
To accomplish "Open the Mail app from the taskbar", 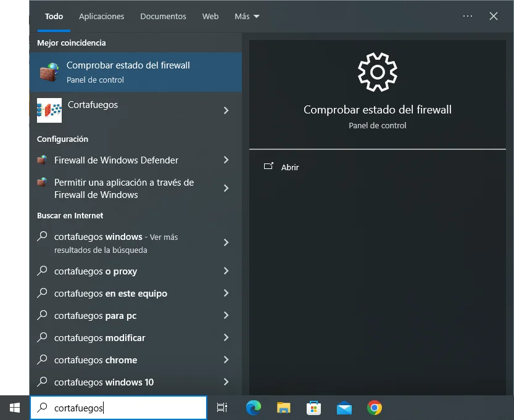I will [x=344, y=408].
